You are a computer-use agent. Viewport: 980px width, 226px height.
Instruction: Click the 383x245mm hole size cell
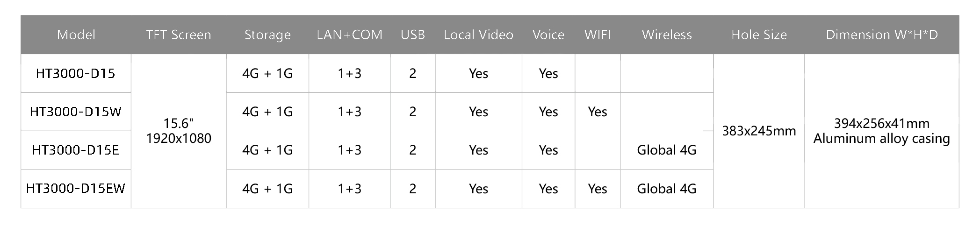tap(759, 131)
